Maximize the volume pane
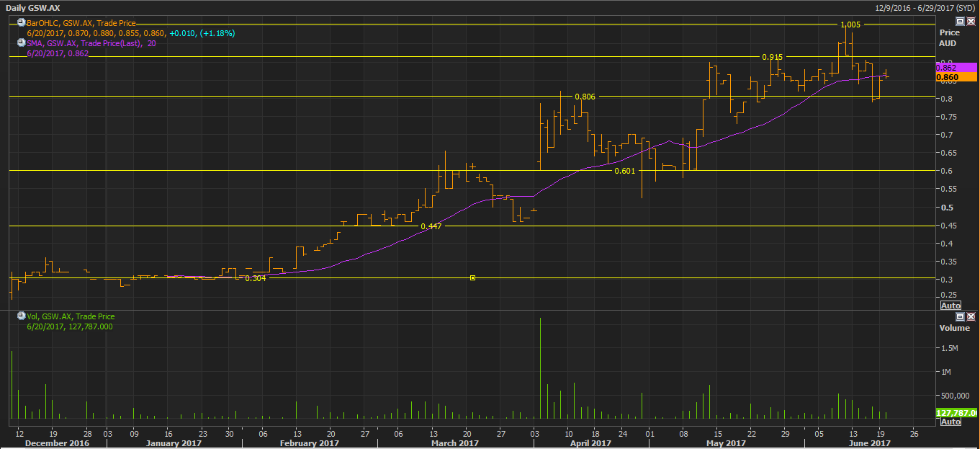 pyautogui.click(x=960, y=316)
